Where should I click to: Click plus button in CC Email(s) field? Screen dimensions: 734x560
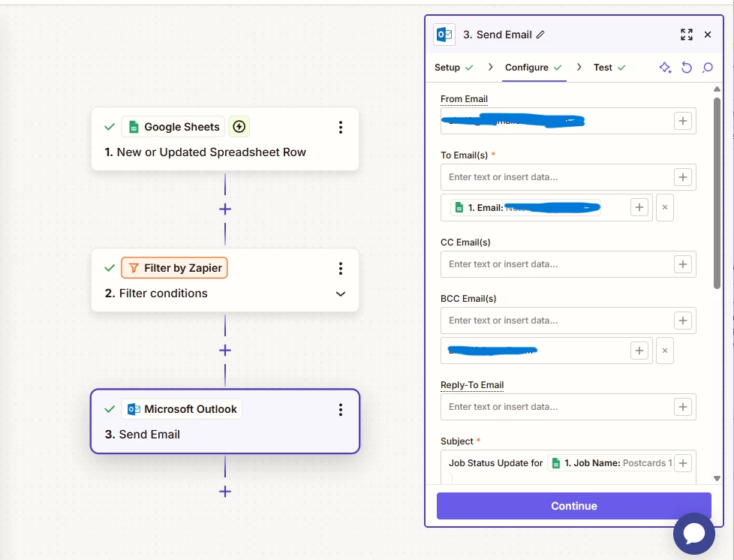pos(682,264)
